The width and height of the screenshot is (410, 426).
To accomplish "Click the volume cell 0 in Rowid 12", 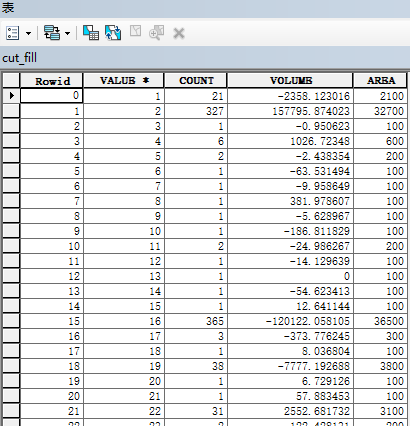I will click(x=290, y=276).
